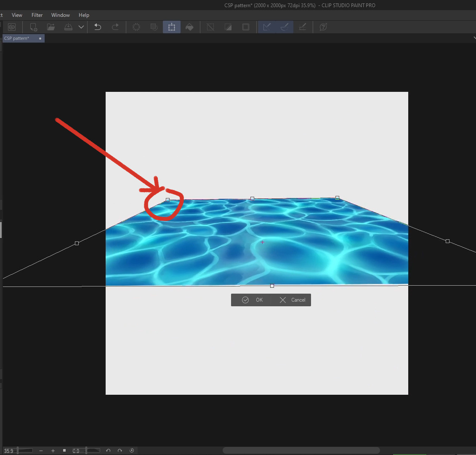Open the help question-mark icon
The image size is (476, 455).
click(323, 27)
